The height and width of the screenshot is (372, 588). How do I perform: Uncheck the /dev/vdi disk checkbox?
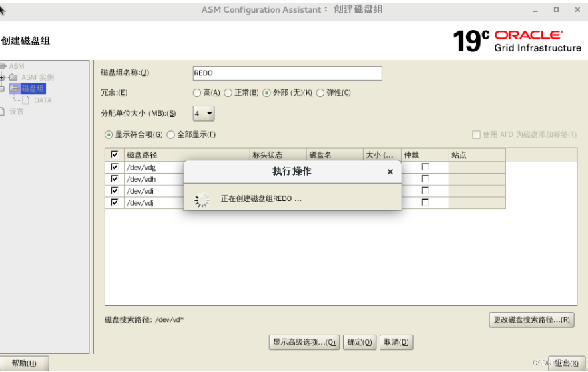pyautogui.click(x=115, y=191)
